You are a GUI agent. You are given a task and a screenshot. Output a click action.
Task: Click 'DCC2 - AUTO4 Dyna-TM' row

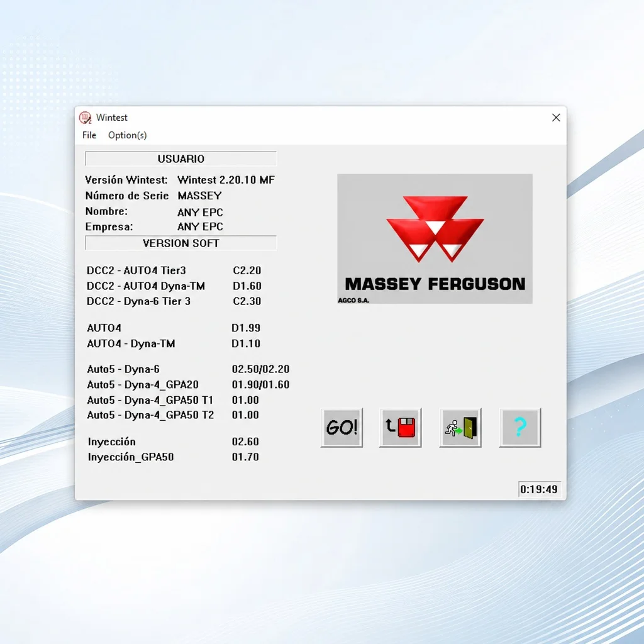click(146, 286)
